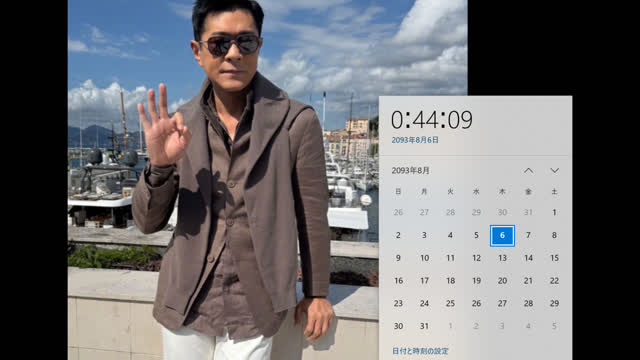Select day 12 in the calendar
The height and width of the screenshot is (360, 640).
click(x=476, y=258)
